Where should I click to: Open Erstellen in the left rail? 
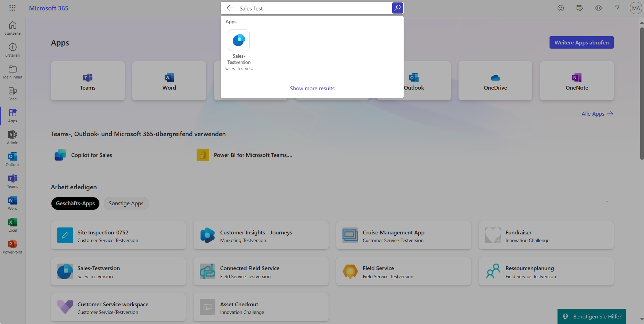click(x=13, y=50)
